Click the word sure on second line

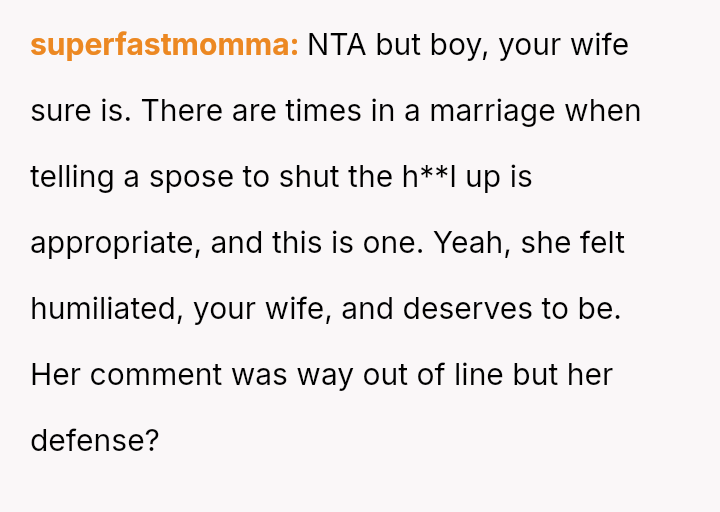click(x=58, y=111)
